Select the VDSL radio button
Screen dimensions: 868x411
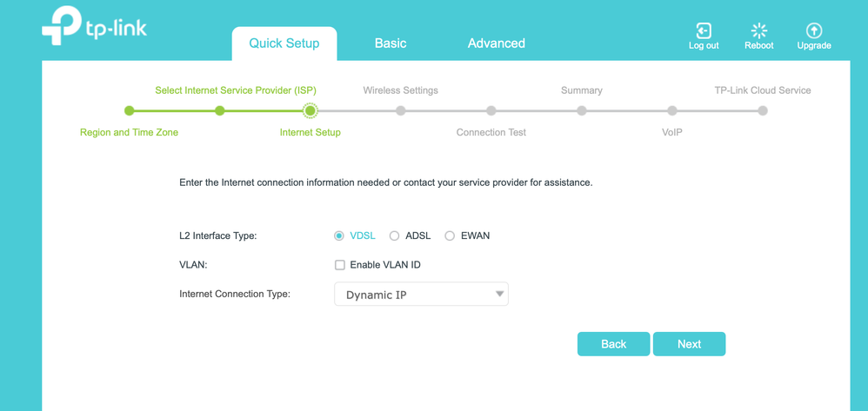point(339,235)
